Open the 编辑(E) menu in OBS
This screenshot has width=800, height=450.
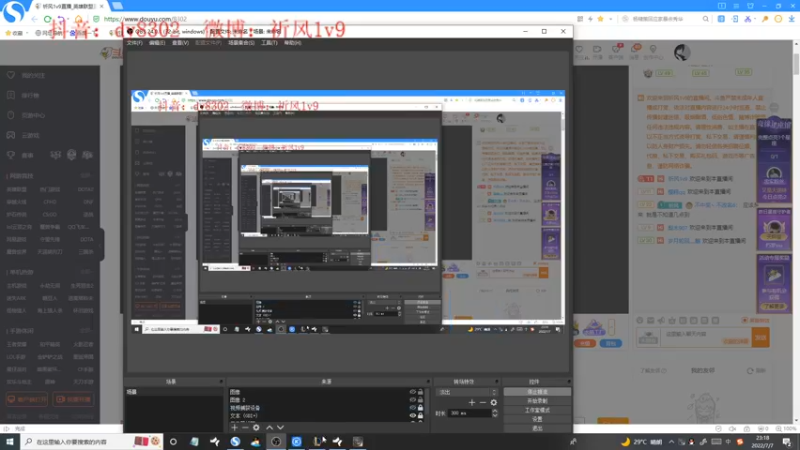tap(157, 43)
